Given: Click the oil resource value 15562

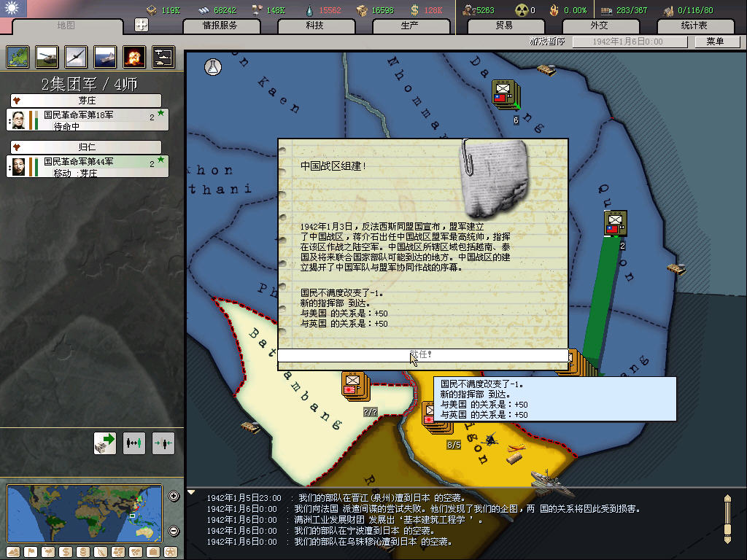Looking at the screenshot, I should point(330,10).
